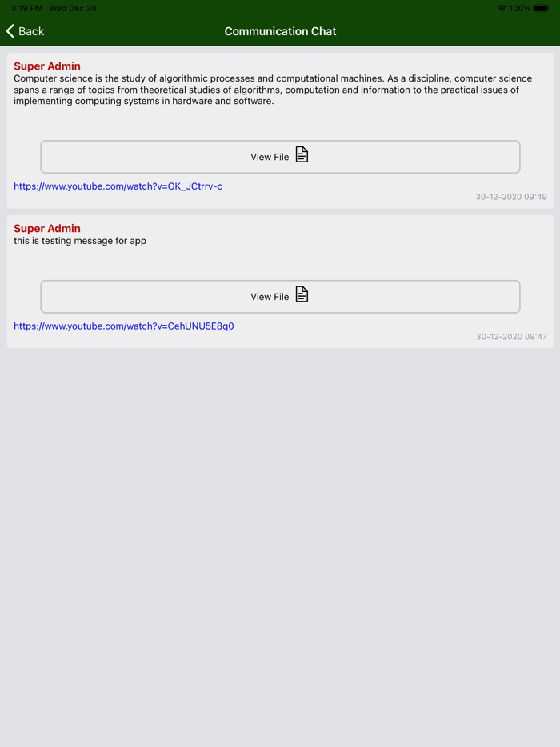Viewport: 560px width, 747px height.
Task: Tap the Wi-Fi status icon
Action: click(501, 8)
